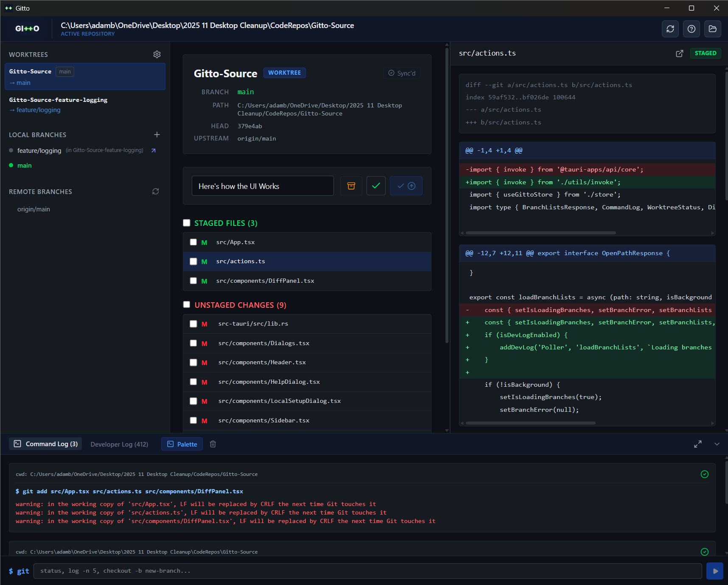
Task: Refresh remote branches with the sync icon
Action: 155,191
